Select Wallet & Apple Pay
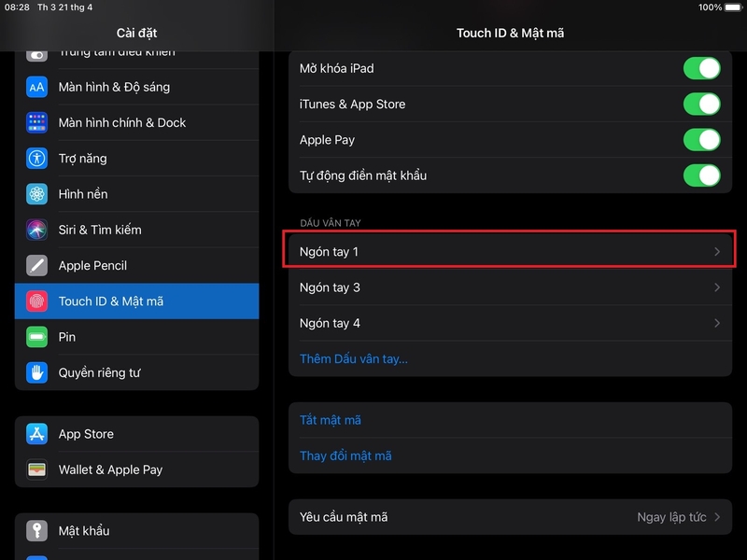Screen dimensions: 747x560 [x=136, y=469]
